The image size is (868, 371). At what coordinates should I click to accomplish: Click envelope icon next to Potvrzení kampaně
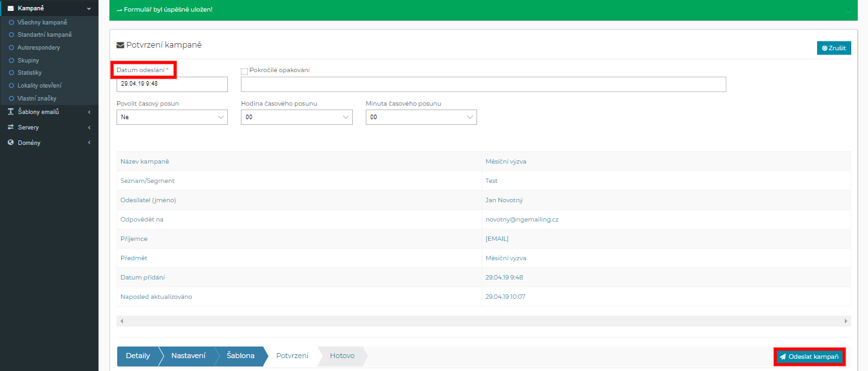(120, 45)
